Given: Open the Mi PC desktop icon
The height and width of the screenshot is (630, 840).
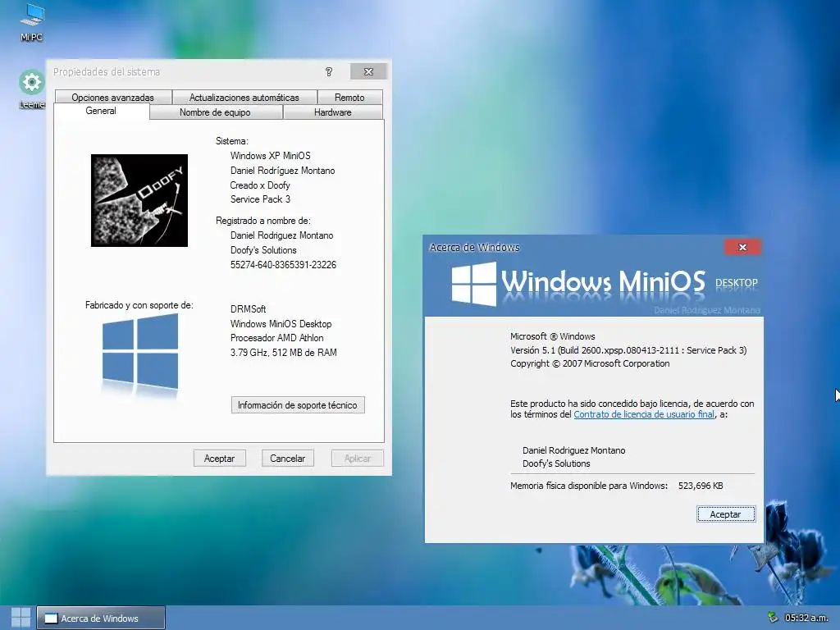Looking at the screenshot, I should click(x=32, y=21).
